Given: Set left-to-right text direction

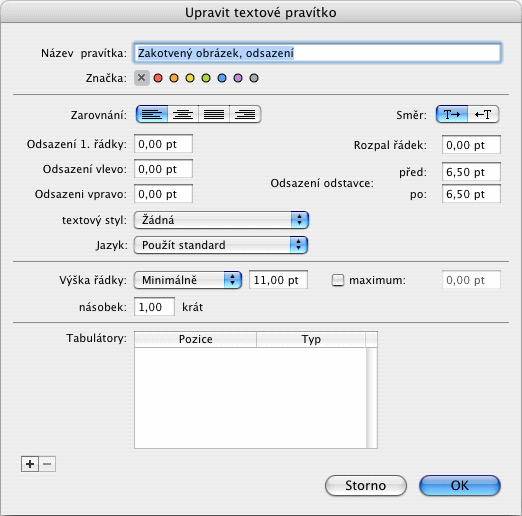Looking at the screenshot, I should [x=452, y=115].
